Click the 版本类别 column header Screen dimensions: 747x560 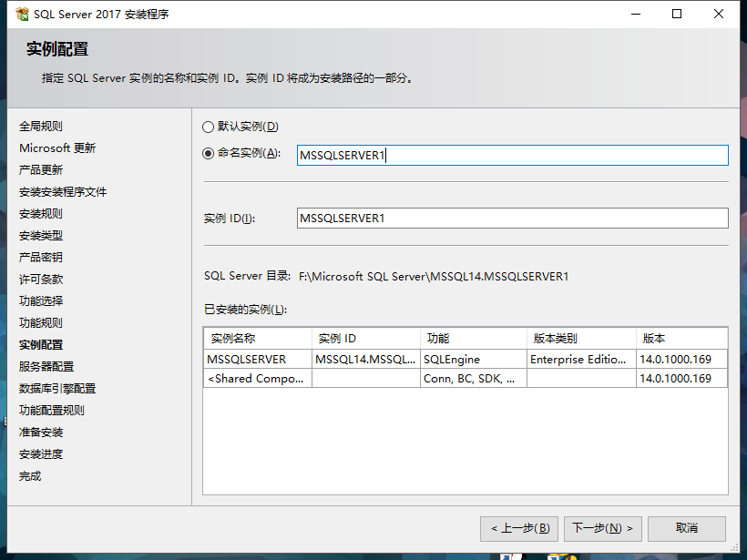pyautogui.click(x=580, y=339)
